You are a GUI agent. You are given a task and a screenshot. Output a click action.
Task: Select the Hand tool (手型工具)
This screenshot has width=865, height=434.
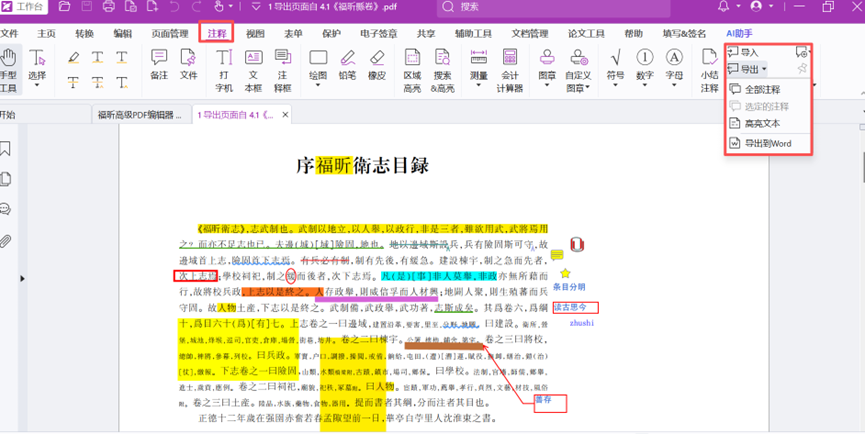click(x=8, y=68)
